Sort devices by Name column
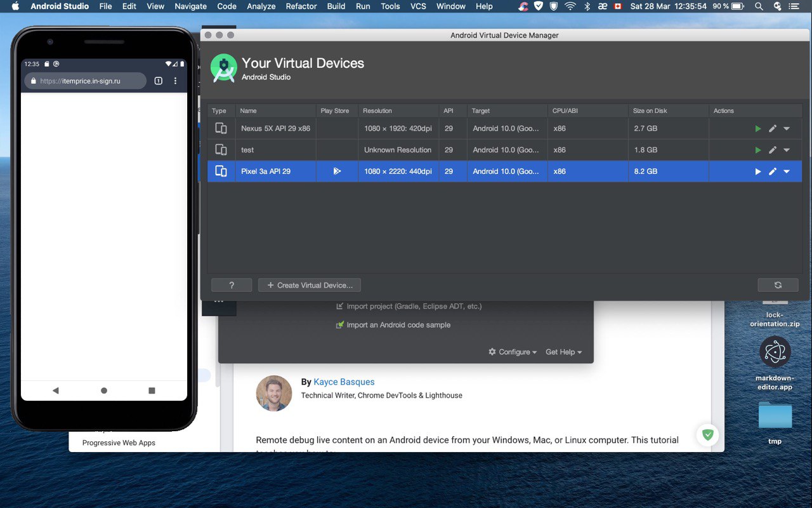The height and width of the screenshot is (508, 812). pyautogui.click(x=276, y=110)
